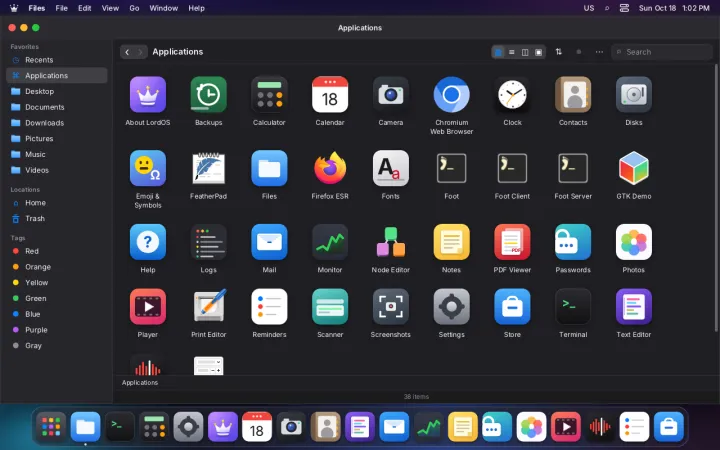The height and width of the screenshot is (450, 720).
Task: Open the File menu
Action: [x=62, y=8]
